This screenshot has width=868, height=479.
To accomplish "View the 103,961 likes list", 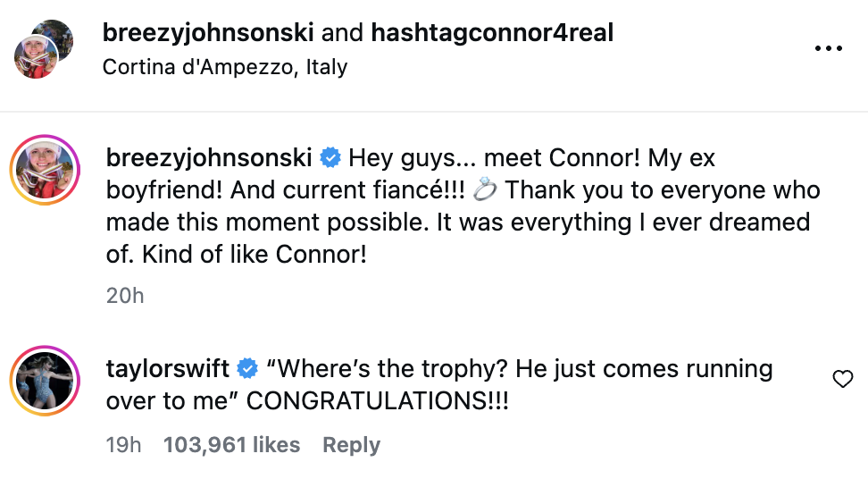I will (x=232, y=445).
